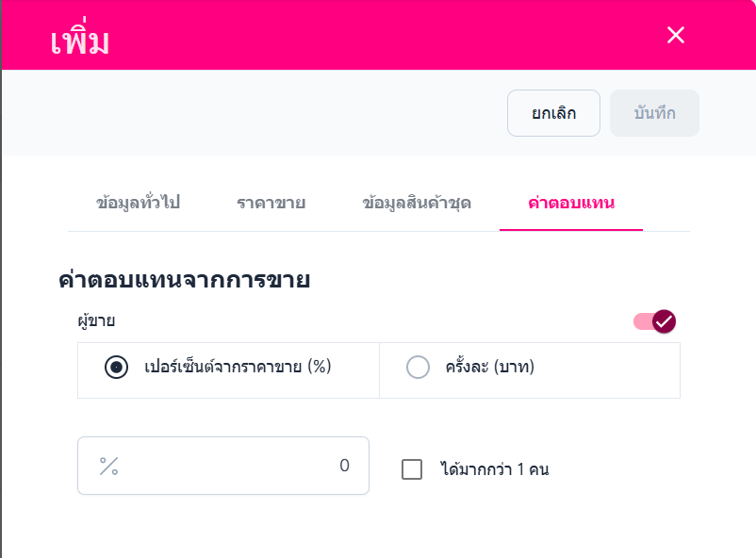This screenshot has height=558, width=756.
Task: Select the ค่าตอบแทน tab
Action: pos(571,203)
